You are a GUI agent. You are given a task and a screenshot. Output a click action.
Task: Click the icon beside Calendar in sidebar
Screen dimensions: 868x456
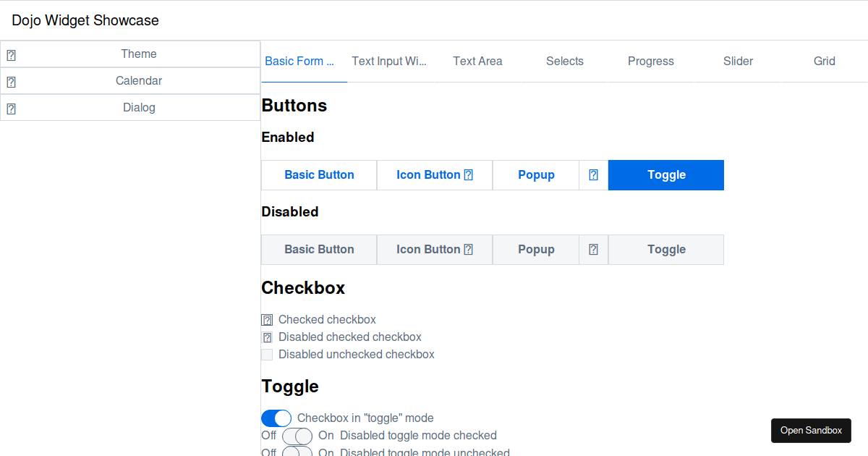tap(11, 82)
